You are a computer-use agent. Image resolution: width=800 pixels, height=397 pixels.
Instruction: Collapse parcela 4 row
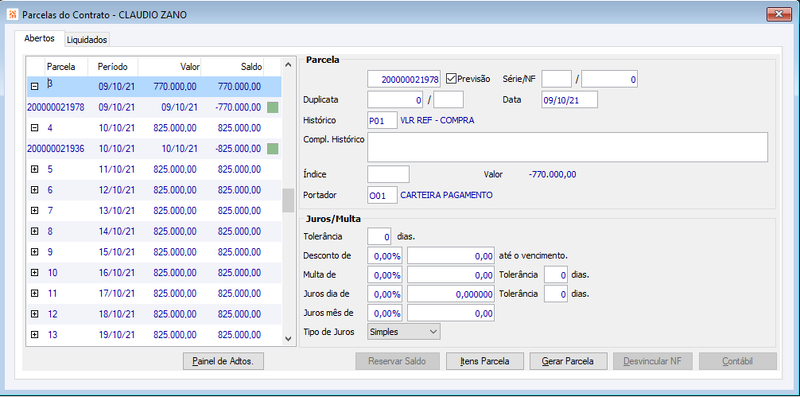coord(35,128)
